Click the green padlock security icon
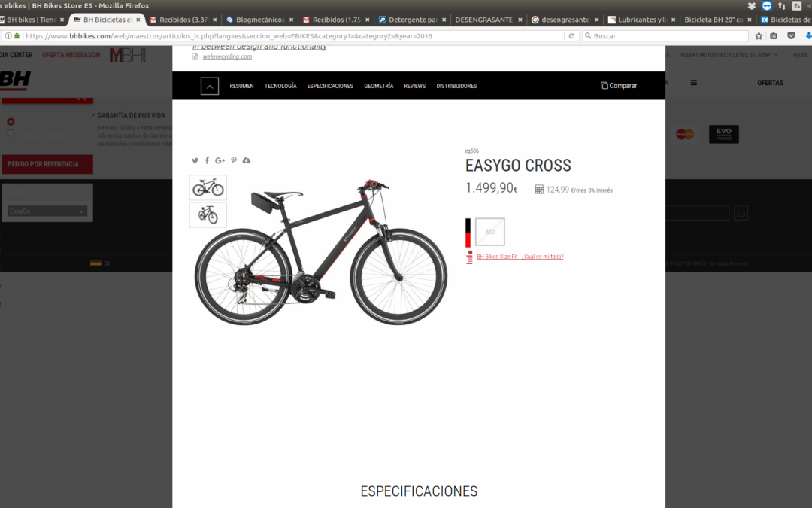Screen dimensions: 812x508 tap(17, 36)
